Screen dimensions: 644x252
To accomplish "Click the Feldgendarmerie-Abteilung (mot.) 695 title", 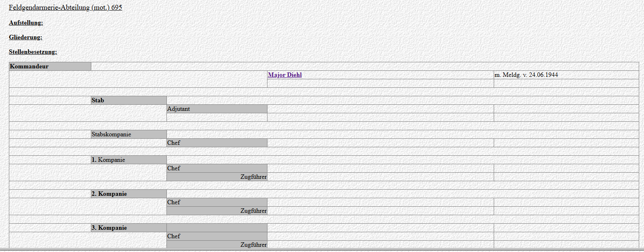I will (x=65, y=7).
